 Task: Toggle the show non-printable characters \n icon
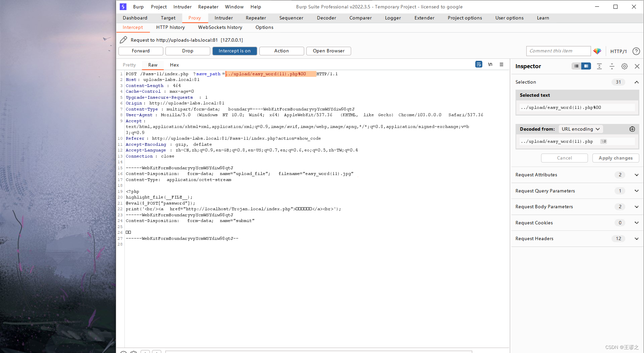click(x=490, y=64)
